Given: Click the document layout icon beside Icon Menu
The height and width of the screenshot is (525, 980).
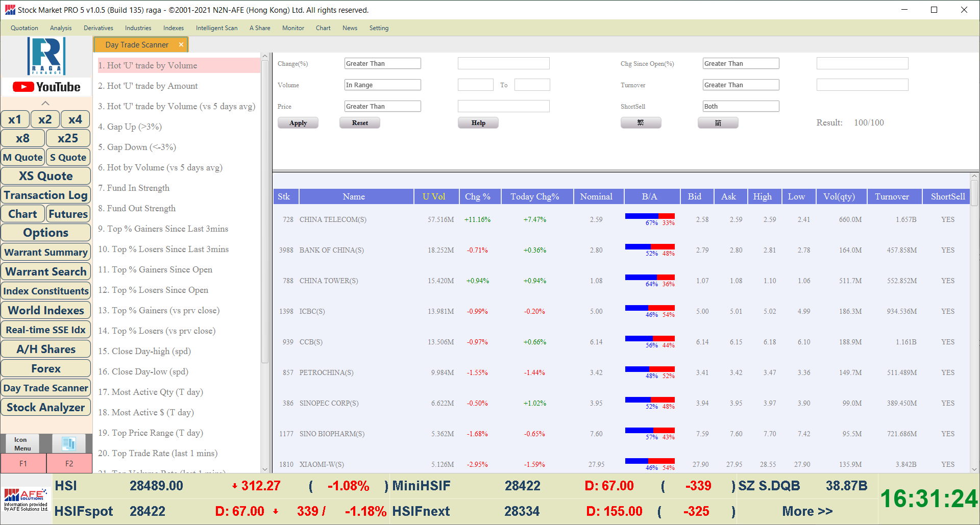Looking at the screenshot, I should (x=69, y=443).
